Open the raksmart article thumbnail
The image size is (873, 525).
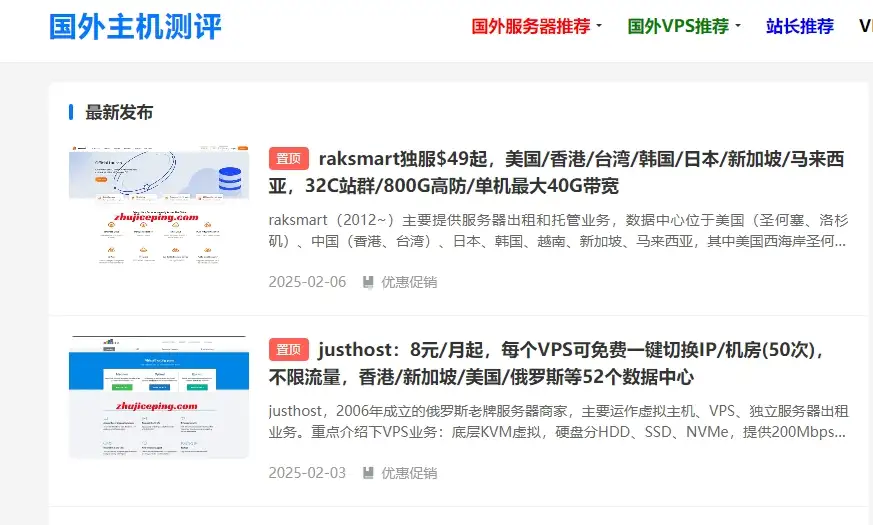(x=159, y=205)
